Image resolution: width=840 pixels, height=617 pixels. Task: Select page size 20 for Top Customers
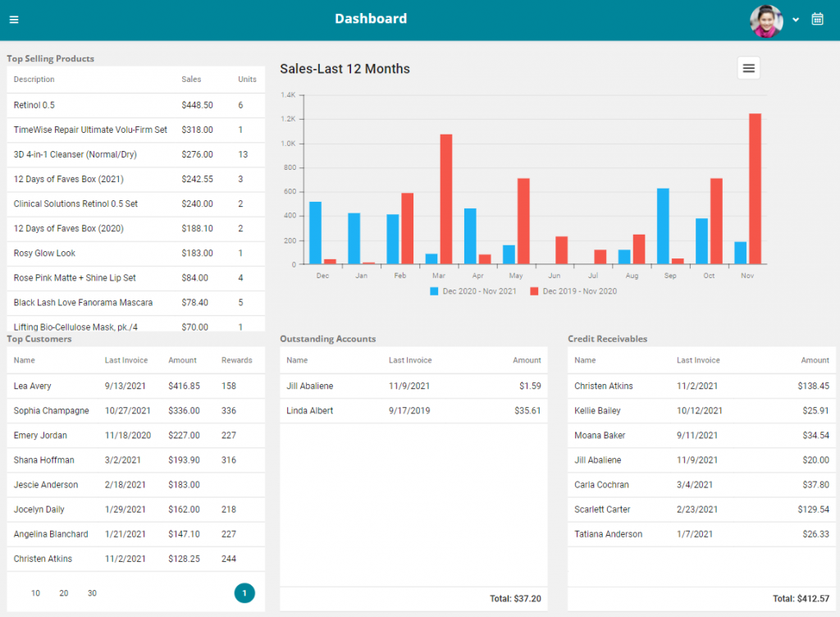point(63,592)
